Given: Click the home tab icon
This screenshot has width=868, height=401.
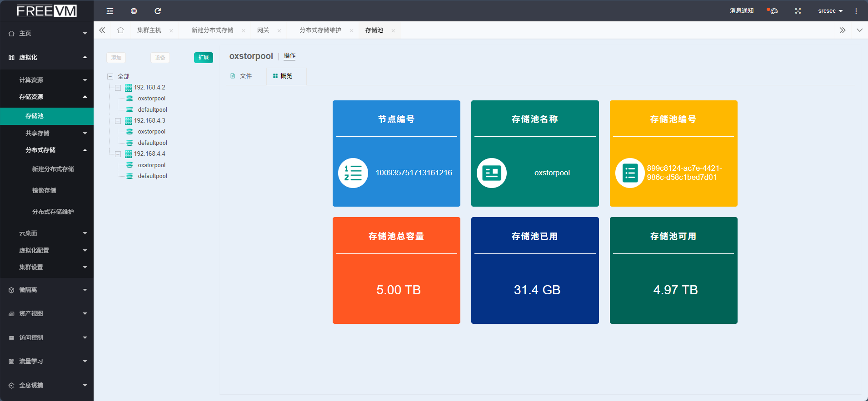Looking at the screenshot, I should [120, 30].
